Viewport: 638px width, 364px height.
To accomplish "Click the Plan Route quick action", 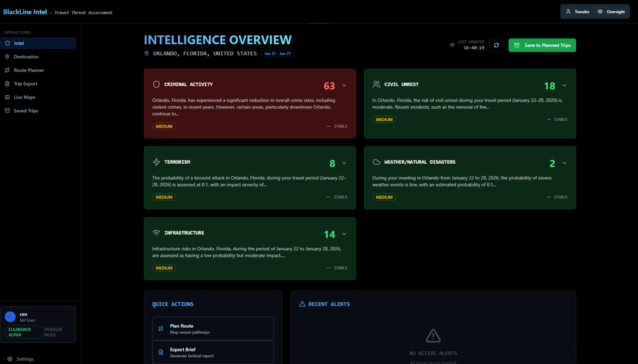I will coord(213,329).
